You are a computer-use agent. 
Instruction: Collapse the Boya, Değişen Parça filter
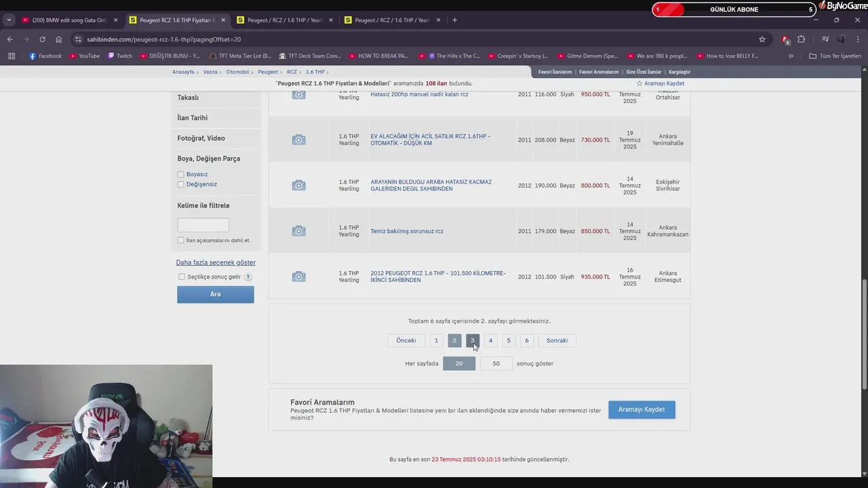coord(209,159)
